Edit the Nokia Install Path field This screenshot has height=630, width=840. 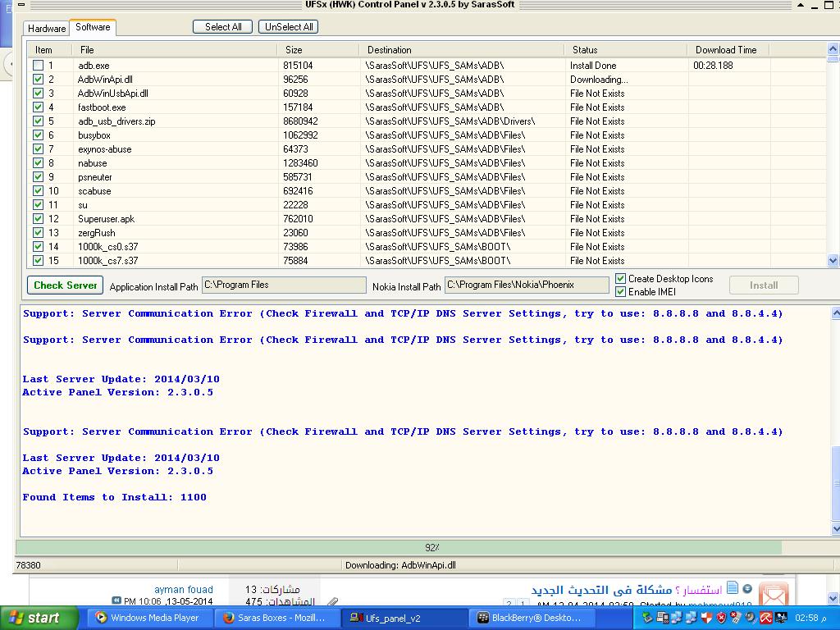coord(527,285)
